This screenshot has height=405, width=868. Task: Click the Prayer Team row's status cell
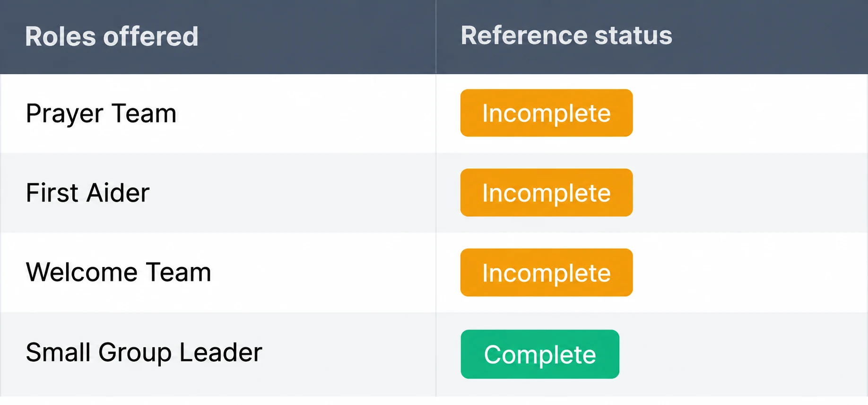652,113
